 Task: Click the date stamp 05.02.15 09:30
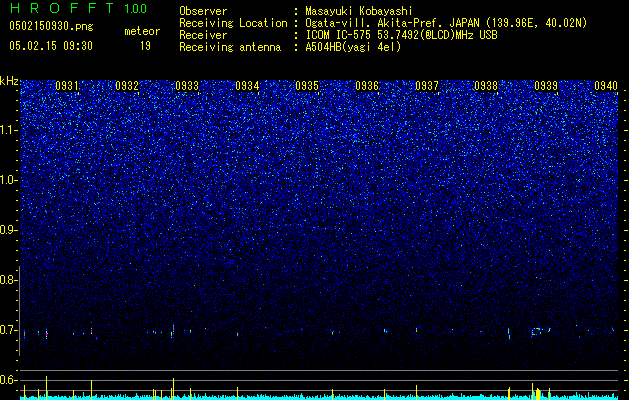click(x=51, y=46)
